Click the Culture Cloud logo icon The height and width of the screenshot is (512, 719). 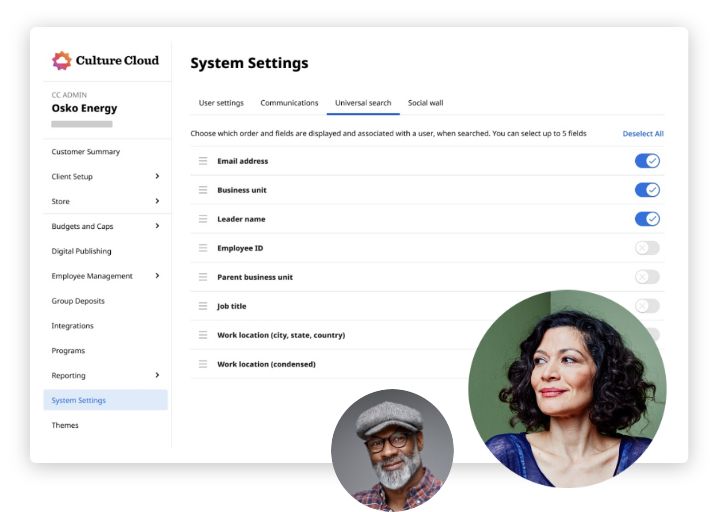(x=61, y=61)
